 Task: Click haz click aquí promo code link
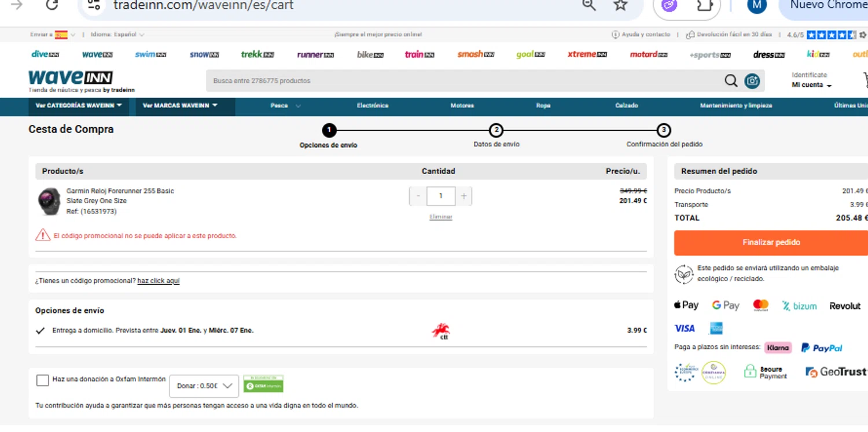pyautogui.click(x=159, y=280)
